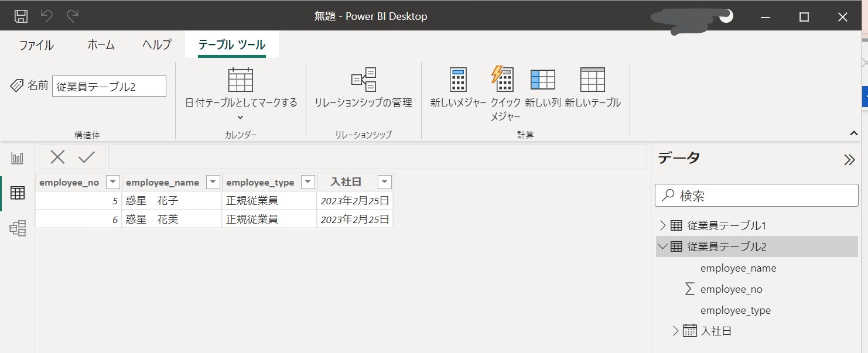868x353 pixels.
Task: Select the employee_no column header
Action: point(69,182)
